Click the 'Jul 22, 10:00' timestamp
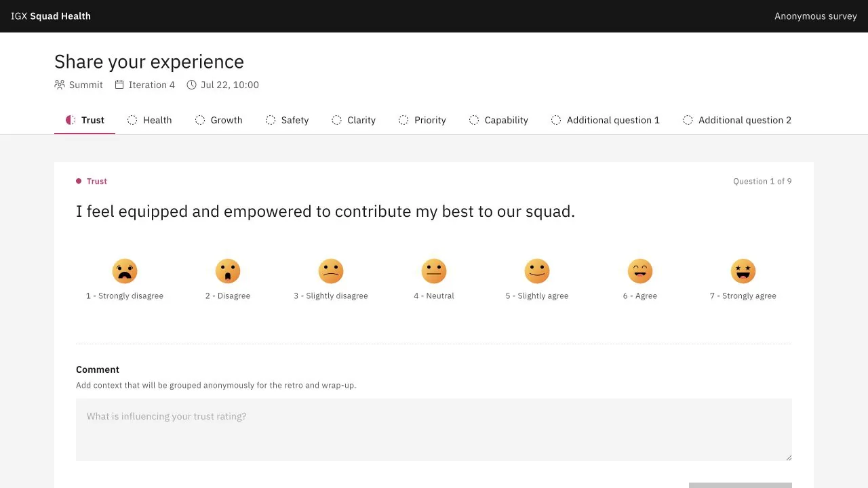Screen dimensions: 868x488 coord(230,85)
